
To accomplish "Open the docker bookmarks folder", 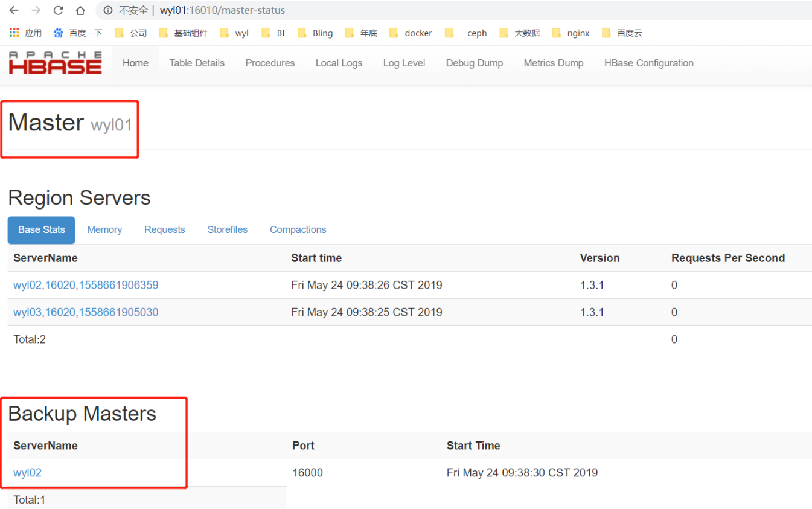I will pos(418,33).
